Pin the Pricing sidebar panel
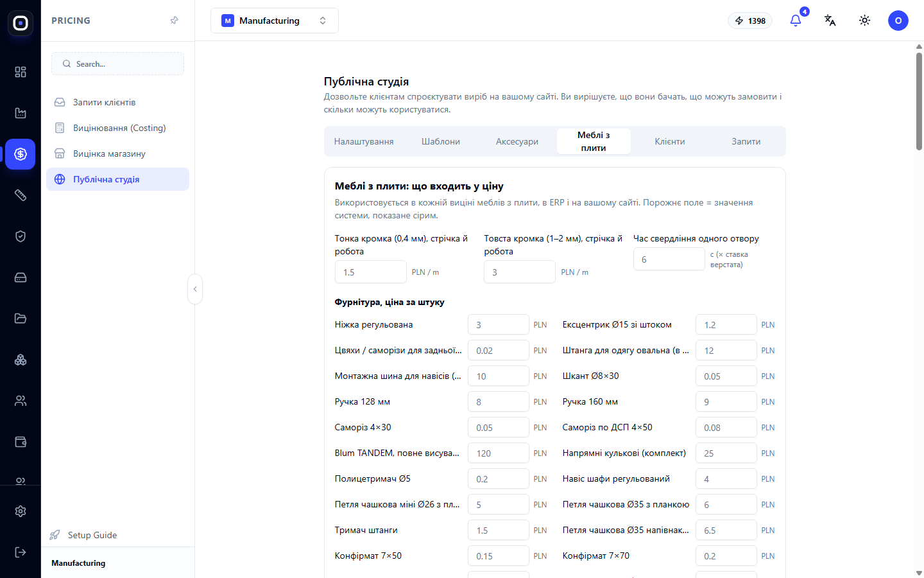Screen dimensions: 924x578 [x=174, y=21]
